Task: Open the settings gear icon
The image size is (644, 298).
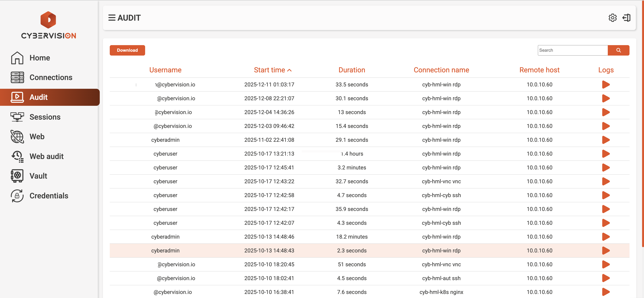Action: tap(612, 18)
